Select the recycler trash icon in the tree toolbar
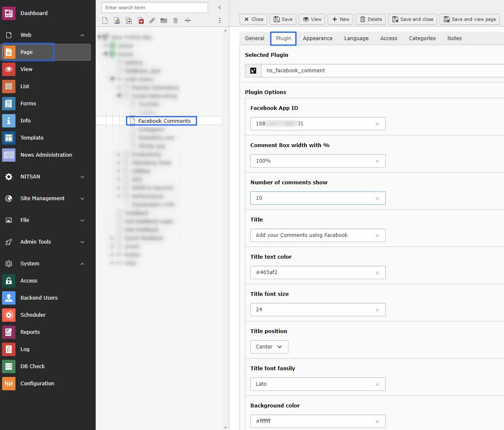504x430 pixels. [x=176, y=20]
